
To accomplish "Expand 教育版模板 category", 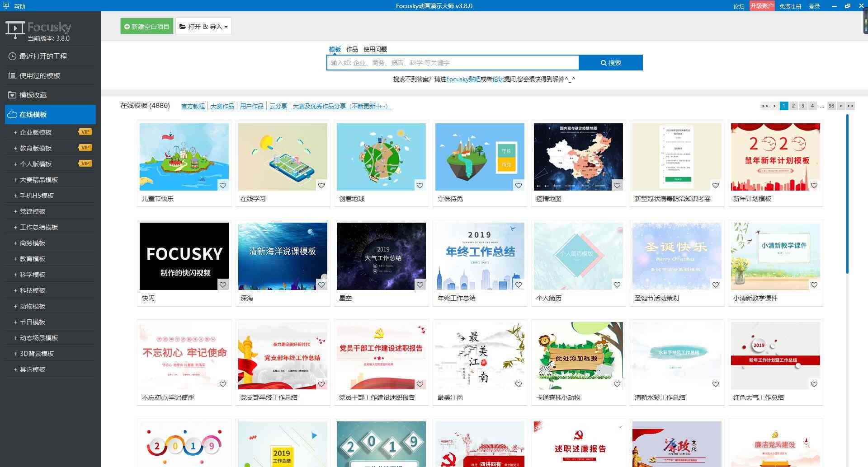I will point(50,148).
